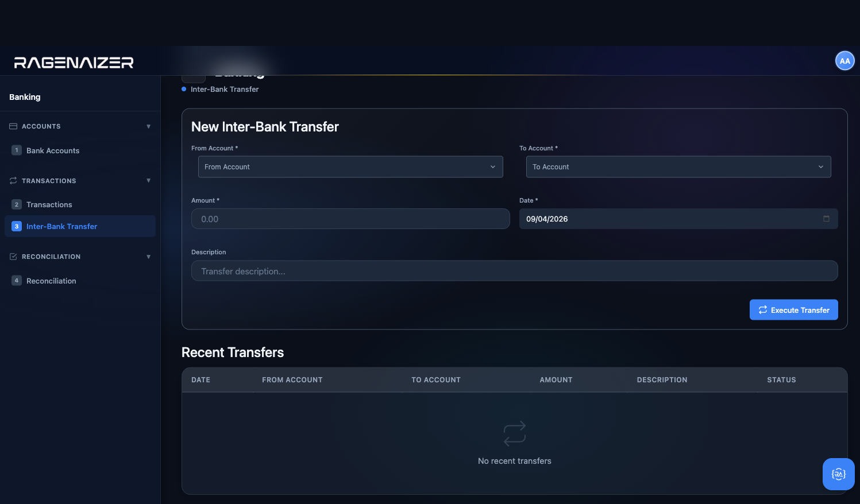Click number badge 4 beside Reconciliation
The width and height of the screenshot is (860, 504).
[17, 281]
